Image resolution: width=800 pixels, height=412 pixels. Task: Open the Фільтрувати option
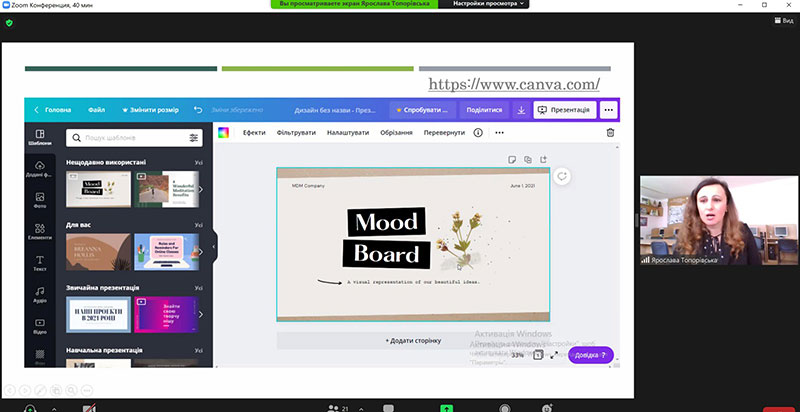(296, 133)
